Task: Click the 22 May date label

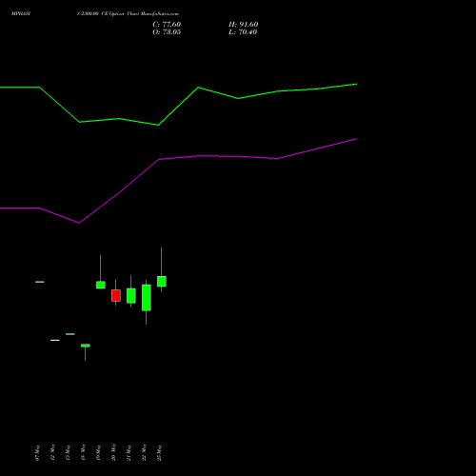Action: (144, 453)
